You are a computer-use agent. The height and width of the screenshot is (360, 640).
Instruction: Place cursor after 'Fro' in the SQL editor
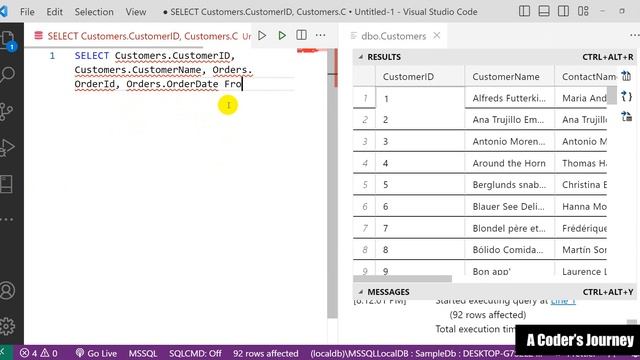242,84
